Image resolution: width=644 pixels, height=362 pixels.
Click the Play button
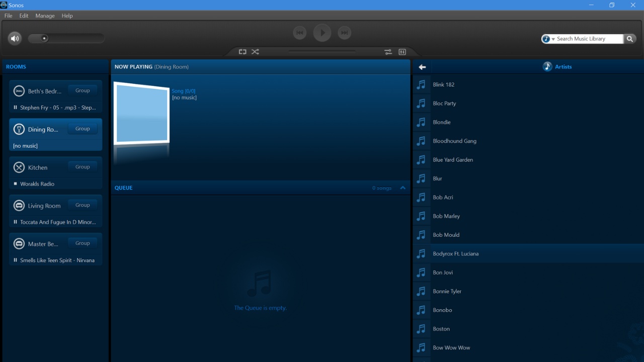tap(322, 33)
